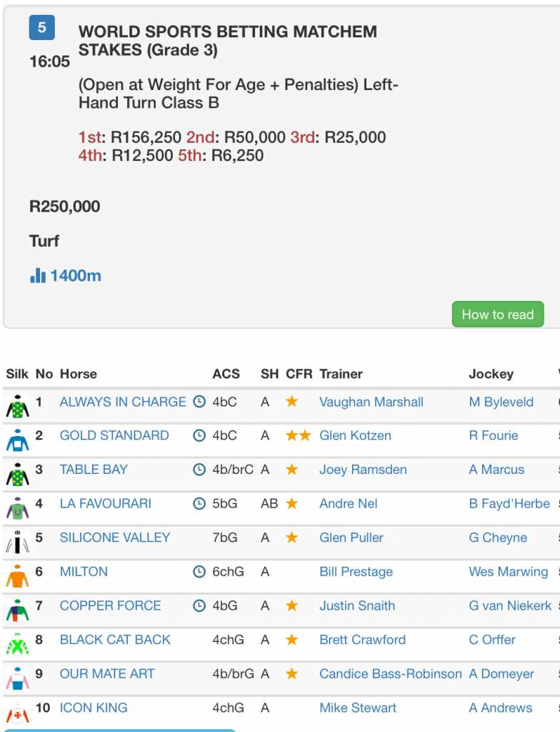560x732 pixels.
Task: Click the Trainer column header
Action: coord(341,374)
